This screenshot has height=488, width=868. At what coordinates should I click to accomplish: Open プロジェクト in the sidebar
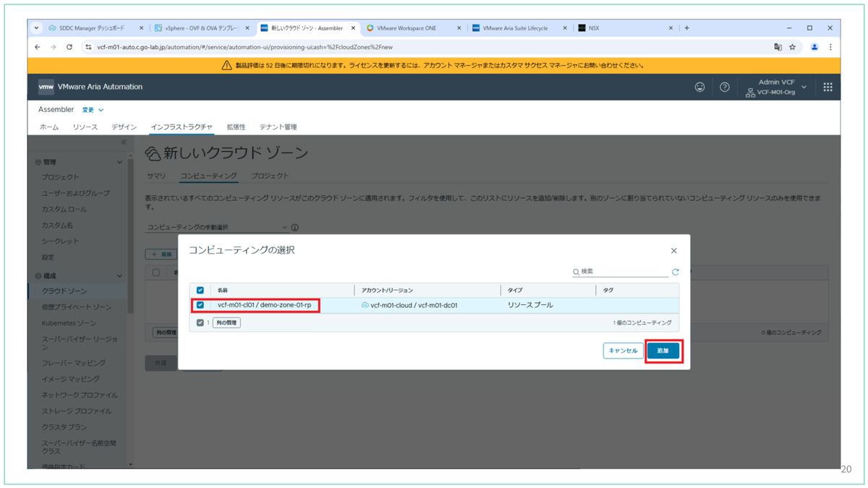(x=61, y=177)
